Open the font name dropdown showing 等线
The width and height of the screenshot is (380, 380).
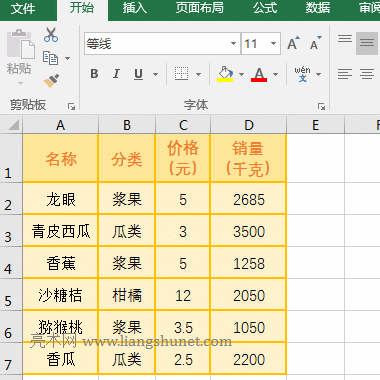[x=162, y=44]
